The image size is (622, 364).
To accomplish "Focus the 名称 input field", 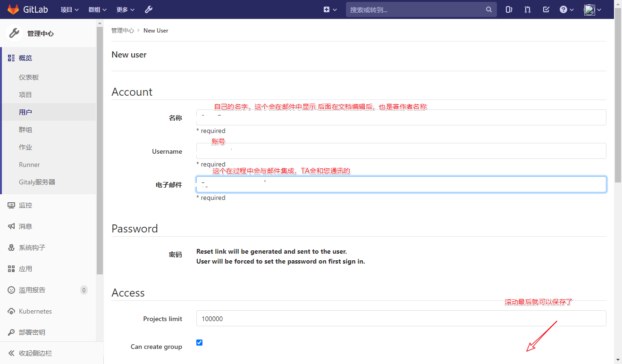I will tap(401, 117).
